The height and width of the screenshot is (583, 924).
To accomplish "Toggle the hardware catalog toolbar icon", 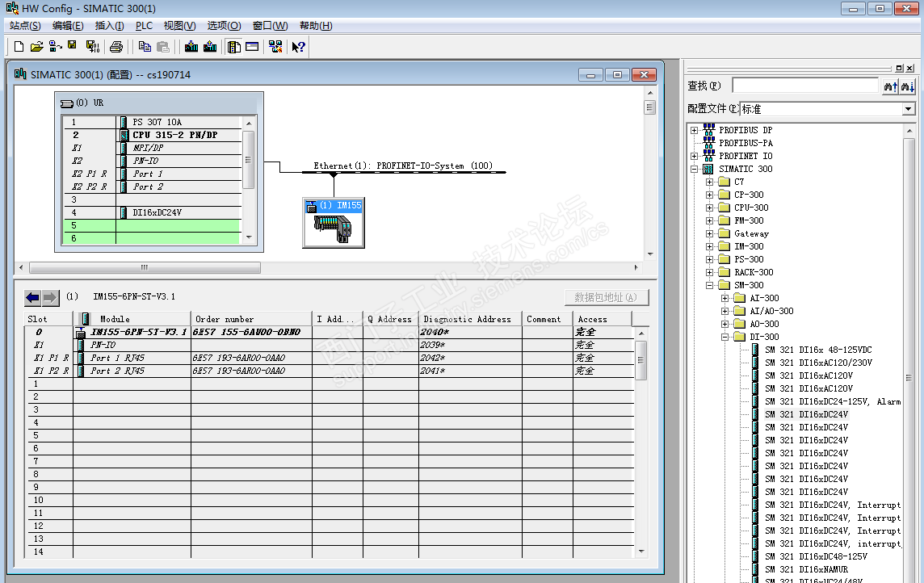I will pyautogui.click(x=234, y=47).
